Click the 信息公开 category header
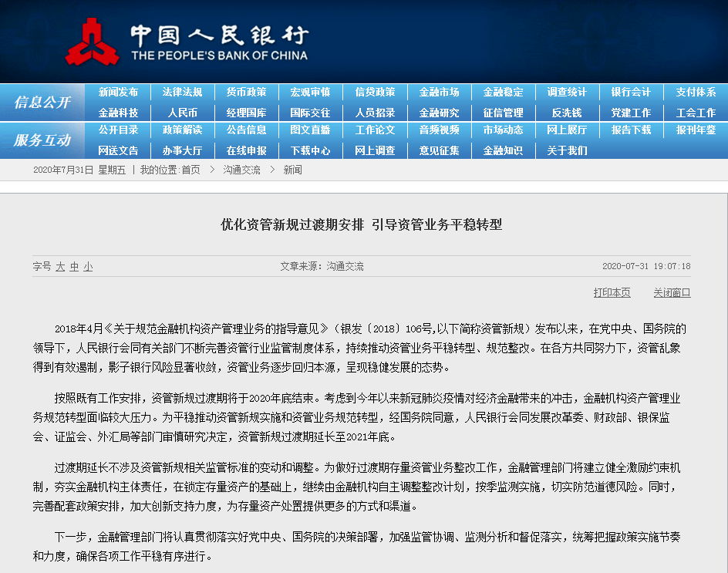728x573 pixels. coord(42,102)
